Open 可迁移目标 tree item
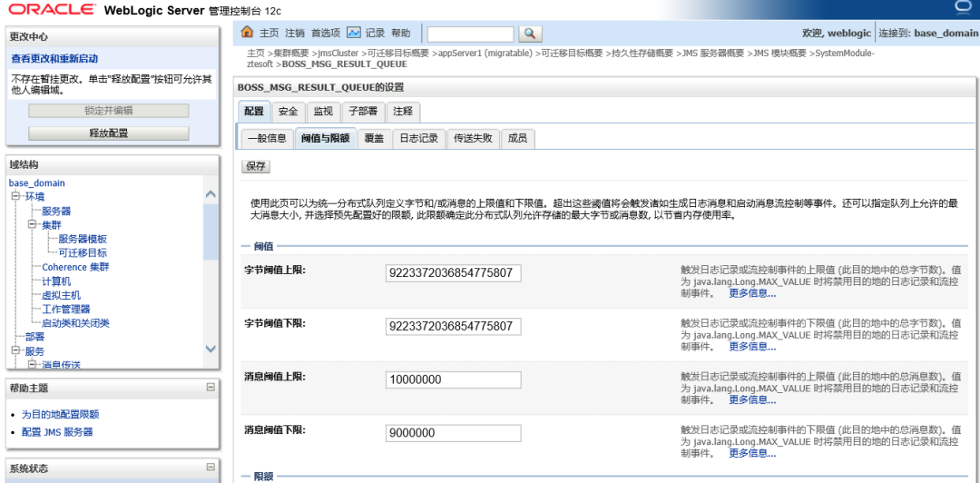The width and height of the screenshot is (980, 483). [83, 252]
